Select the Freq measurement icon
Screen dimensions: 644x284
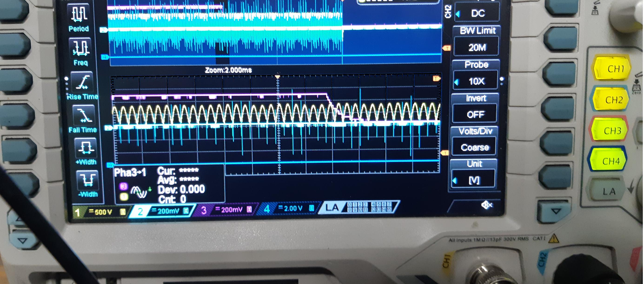point(80,47)
